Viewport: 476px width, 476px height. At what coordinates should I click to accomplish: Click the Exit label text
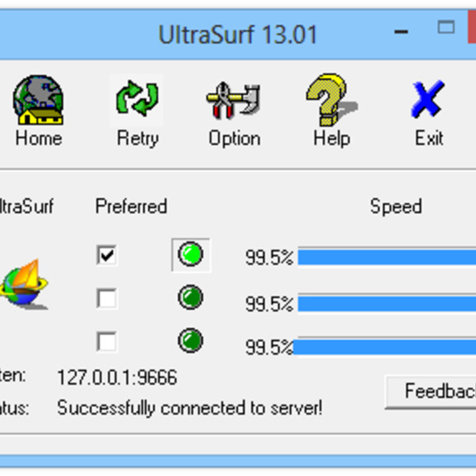(x=429, y=138)
